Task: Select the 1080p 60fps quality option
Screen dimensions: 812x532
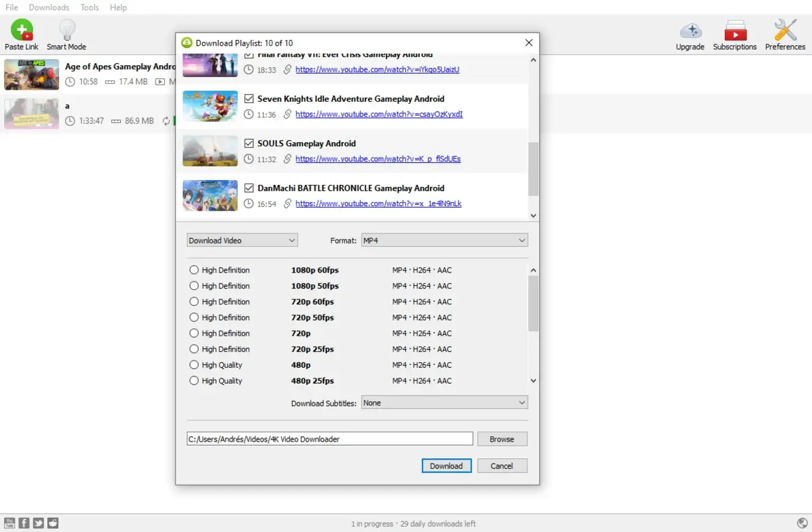Action: click(x=193, y=270)
